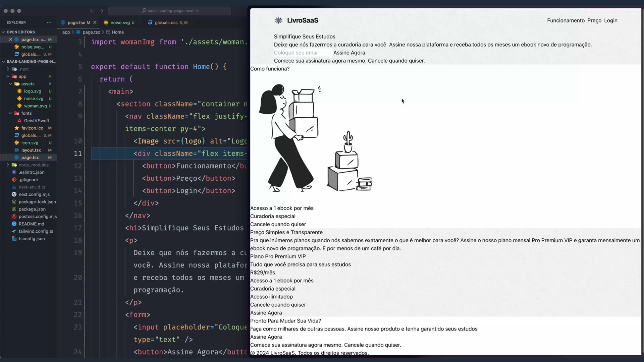
Task: Open the README.md file
Action: [31, 224]
